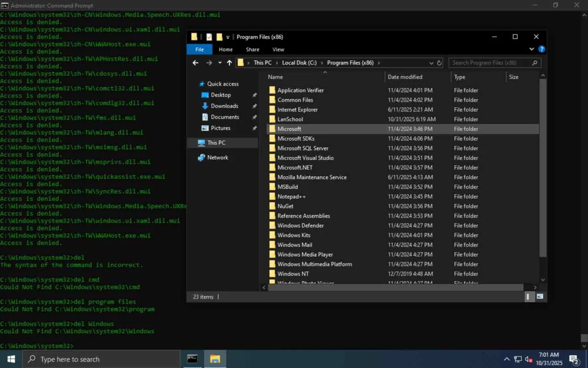Click the Notepad++ folder icon
This screenshot has height=368, width=588.
(272, 196)
